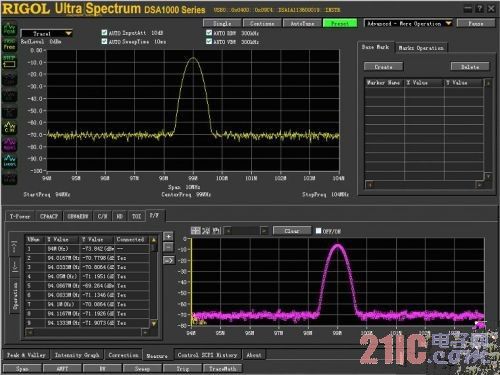Click the plus button beside the table

pos(169,236)
